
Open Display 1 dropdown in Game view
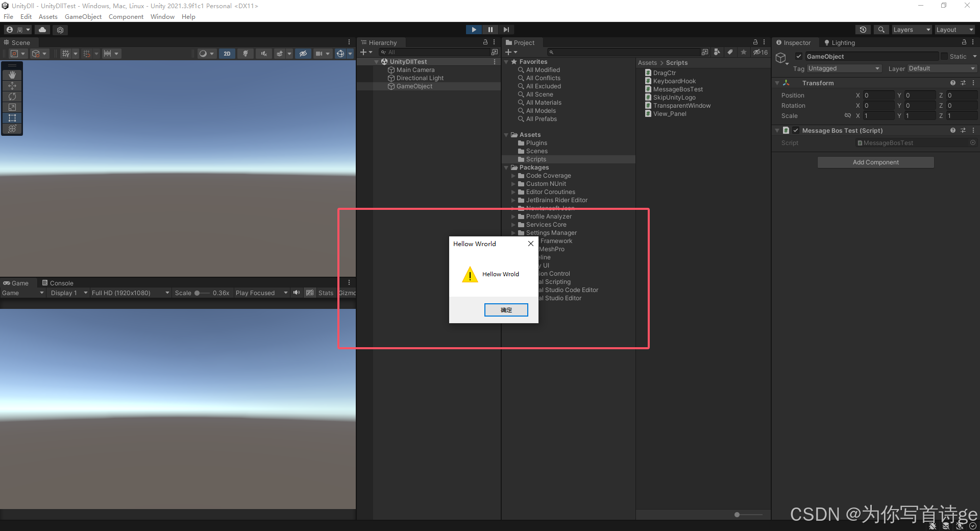[68, 293]
